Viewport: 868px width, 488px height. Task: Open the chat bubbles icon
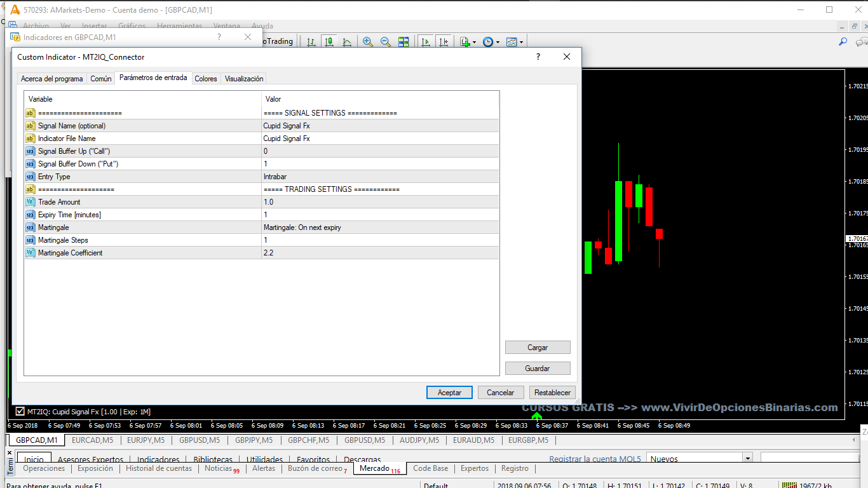click(862, 43)
